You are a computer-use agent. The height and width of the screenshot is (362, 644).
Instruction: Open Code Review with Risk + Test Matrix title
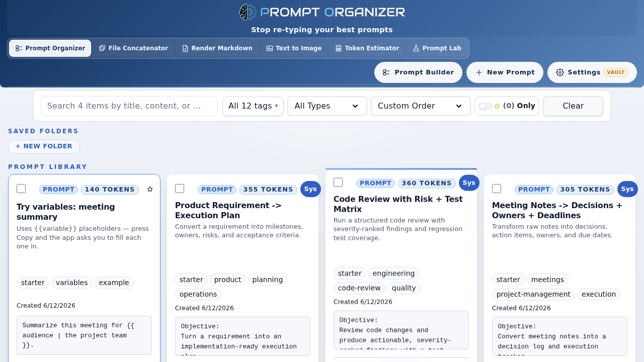[398, 204]
